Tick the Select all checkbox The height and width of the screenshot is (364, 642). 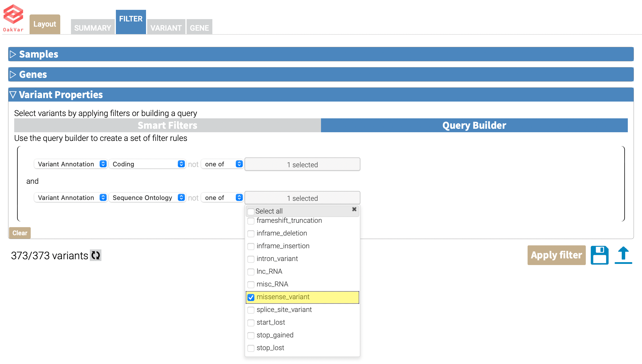tap(251, 212)
